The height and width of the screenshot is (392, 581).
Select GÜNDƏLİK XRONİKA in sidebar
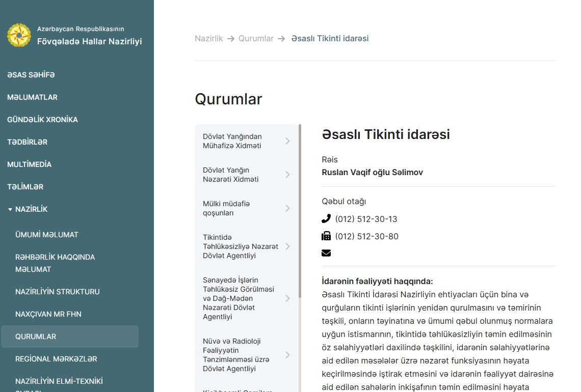click(42, 120)
